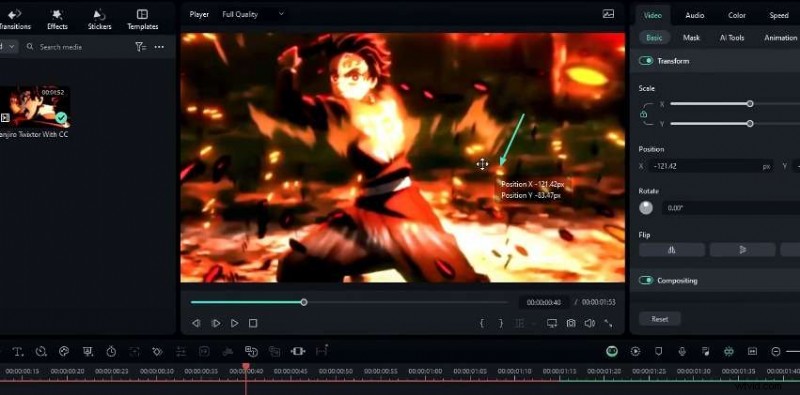Open the Transitions library tab
This screenshot has height=395, width=800.
coord(15,19)
